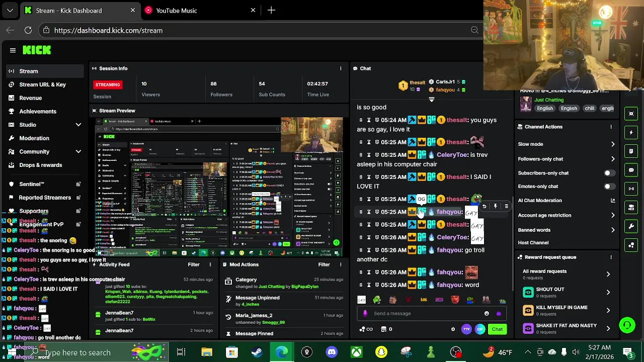The width and height of the screenshot is (644, 362).
Task: Expand the chat leaderboard arrow
Action: pyautogui.click(x=431, y=100)
